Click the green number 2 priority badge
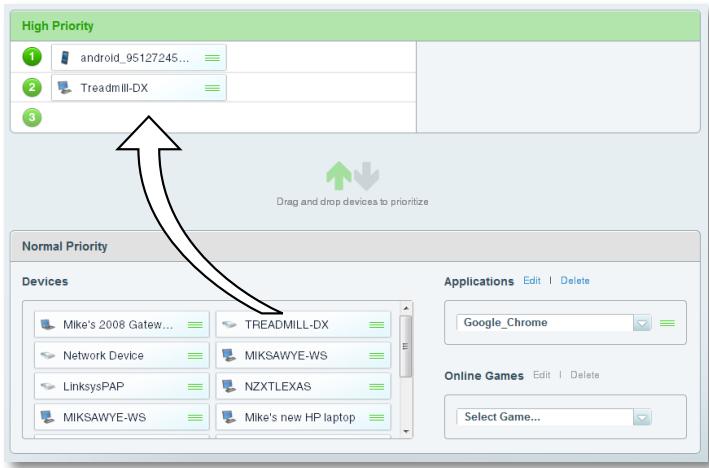 coord(32,87)
